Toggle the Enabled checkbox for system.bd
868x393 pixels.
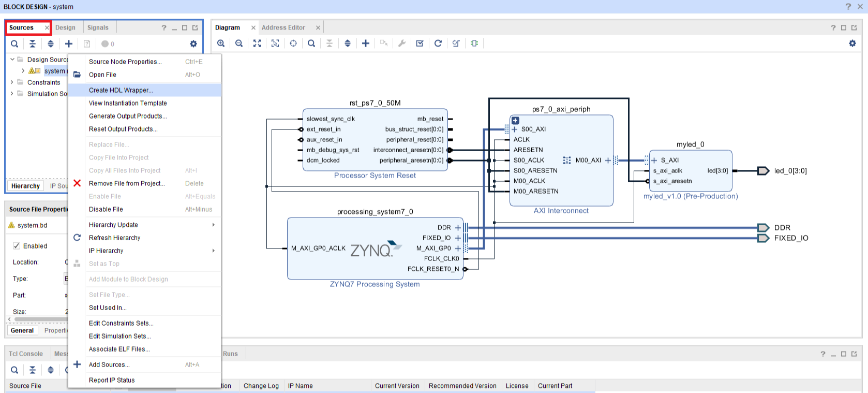coord(17,246)
